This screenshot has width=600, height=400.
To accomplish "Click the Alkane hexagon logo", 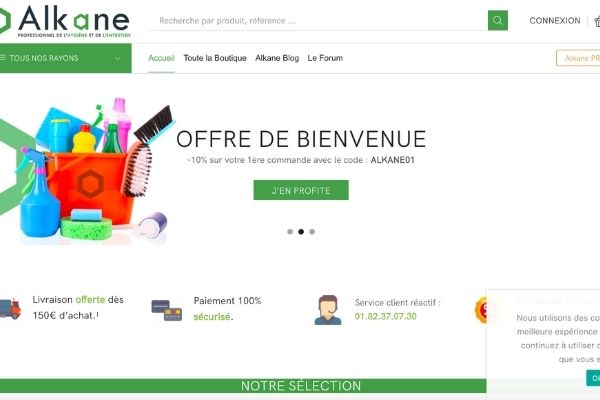I will click(x=5, y=20).
